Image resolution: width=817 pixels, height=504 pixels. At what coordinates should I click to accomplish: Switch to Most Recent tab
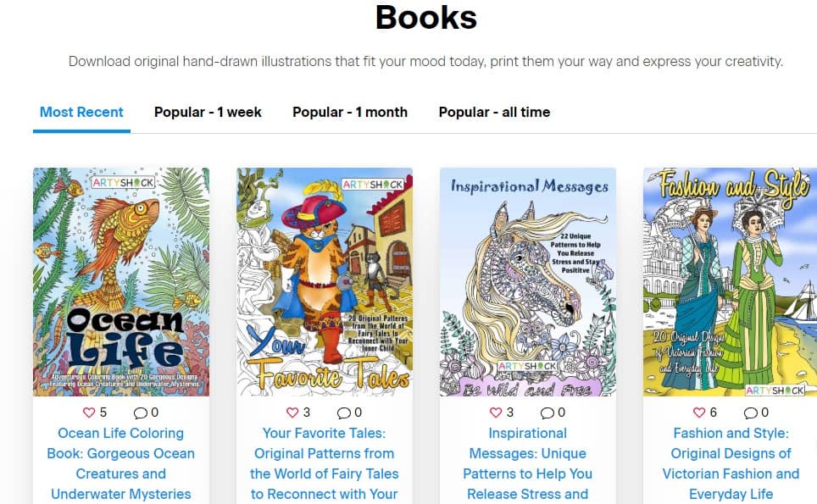pos(81,112)
